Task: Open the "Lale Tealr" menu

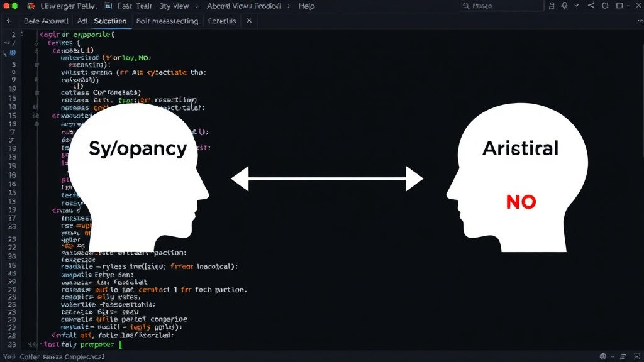Action: pos(135,6)
